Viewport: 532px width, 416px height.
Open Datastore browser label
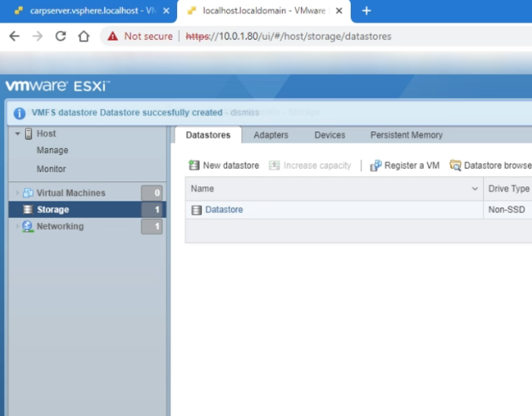(x=497, y=166)
